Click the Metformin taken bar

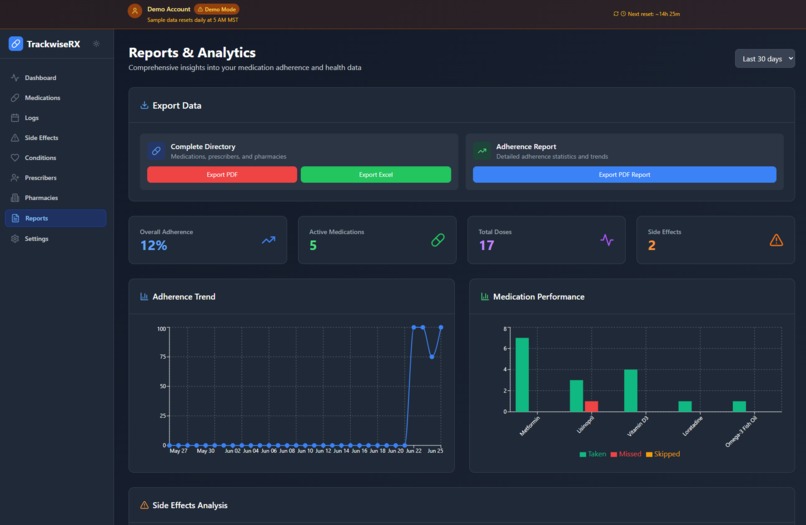coord(522,375)
